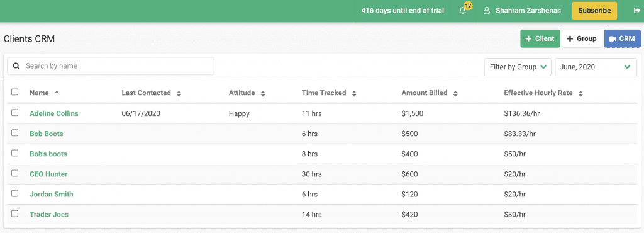
Task: Open the Jordan Smith client link
Action: click(52, 194)
